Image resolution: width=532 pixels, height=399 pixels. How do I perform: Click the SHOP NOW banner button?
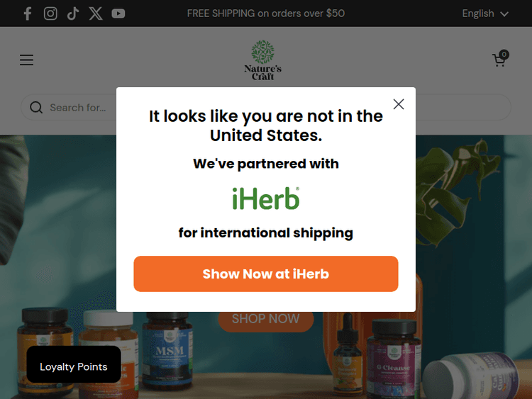[266, 319]
